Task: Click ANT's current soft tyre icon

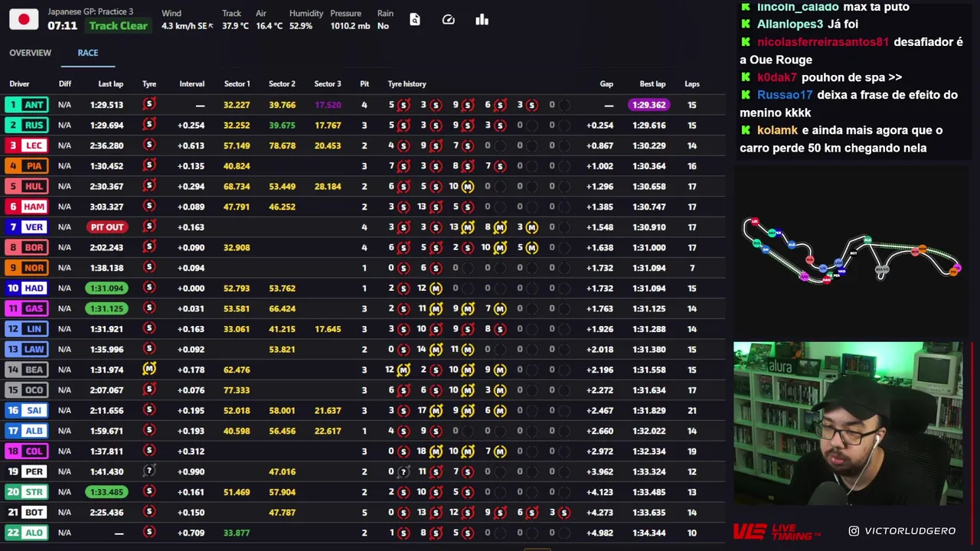Action: click(x=149, y=104)
